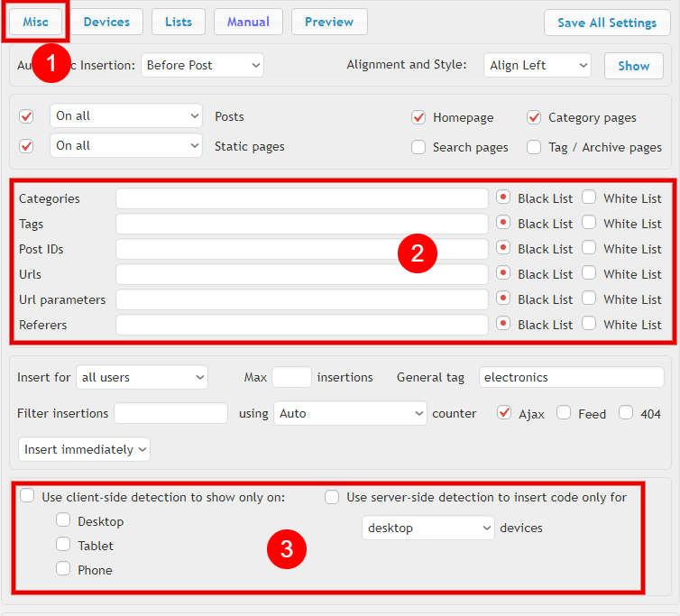
Task: Enable the Feed checkbox
Action: [564, 412]
